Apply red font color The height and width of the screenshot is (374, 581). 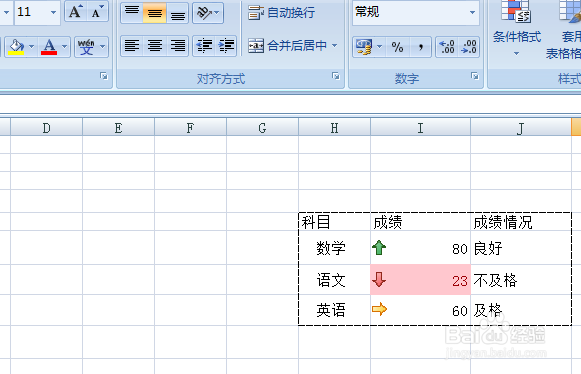(49, 47)
